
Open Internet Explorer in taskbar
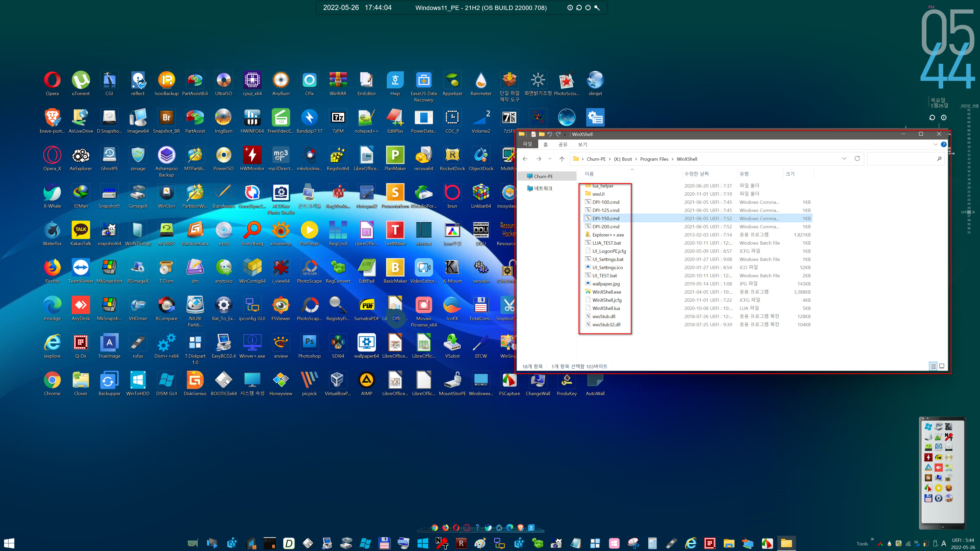(x=691, y=543)
